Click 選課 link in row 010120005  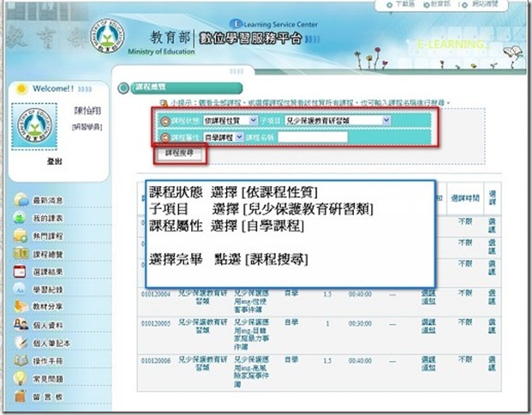492,326
